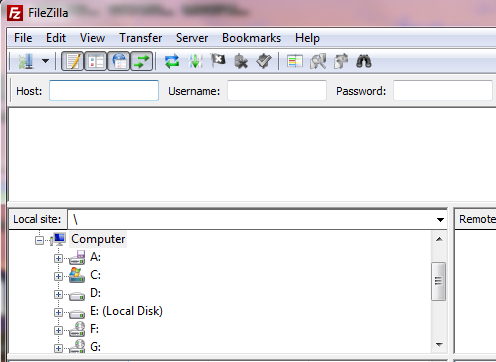Screen dimensions: 496x362
Task: Toggle synchronized browsing
Action: coord(341,61)
